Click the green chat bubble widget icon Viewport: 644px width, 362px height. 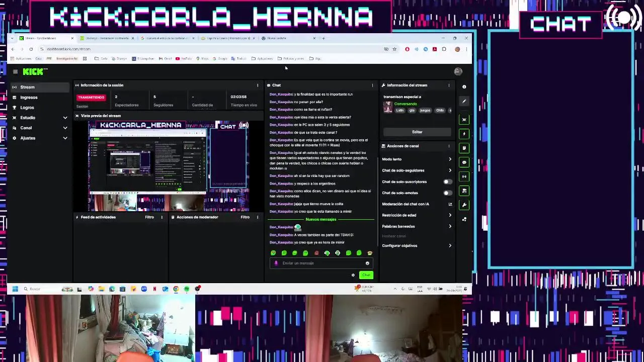(464, 162)
